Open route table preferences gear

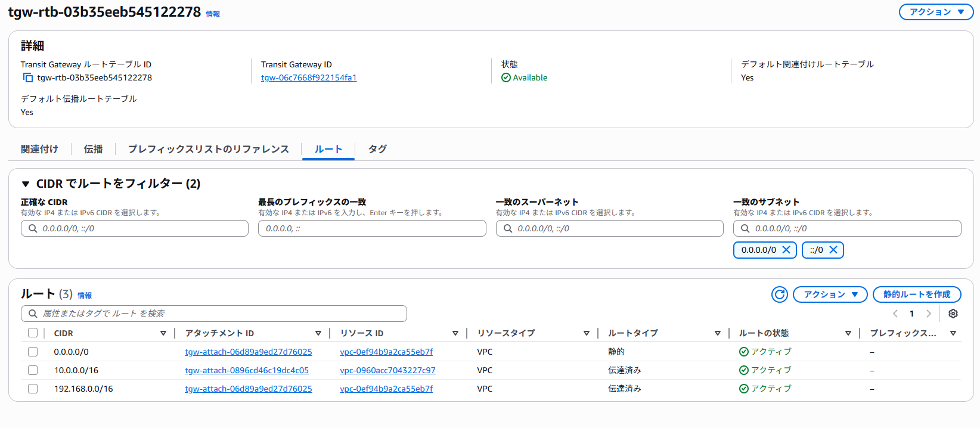click(953, 314)
